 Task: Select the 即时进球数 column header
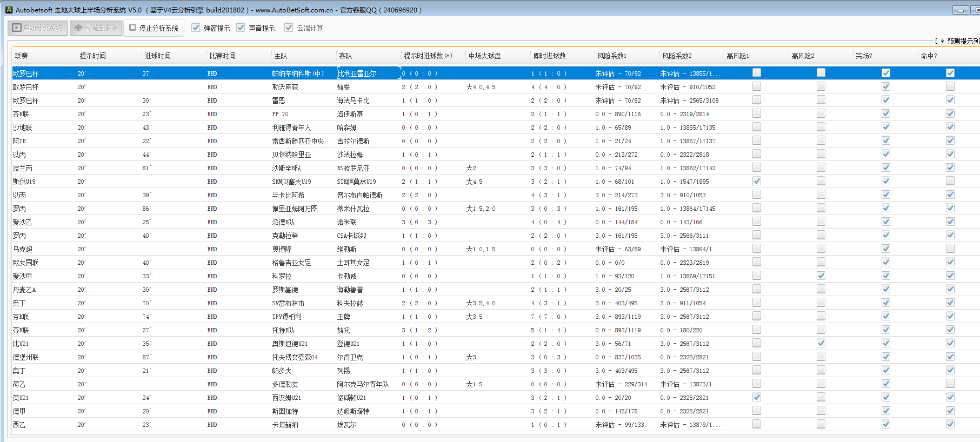[x=549, y=56]
